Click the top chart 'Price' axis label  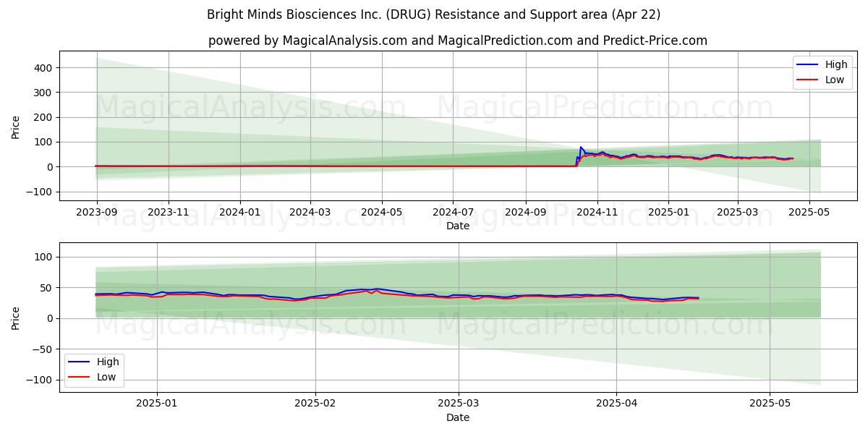tap(16, 126)
